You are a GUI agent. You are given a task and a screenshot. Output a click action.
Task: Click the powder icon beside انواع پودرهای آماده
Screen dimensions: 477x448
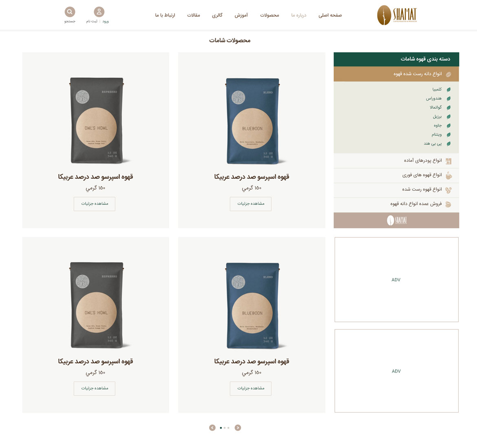click(448, 161)
